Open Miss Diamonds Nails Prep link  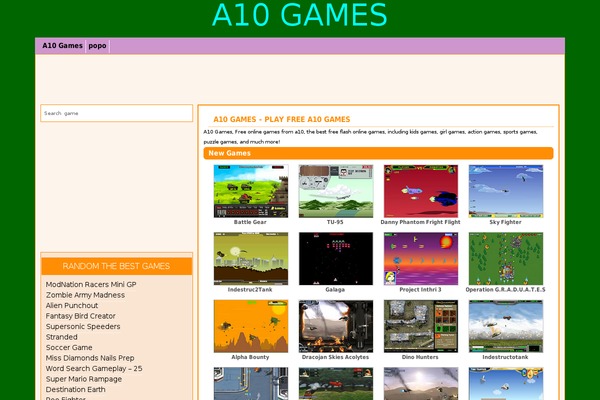(90, 358)
